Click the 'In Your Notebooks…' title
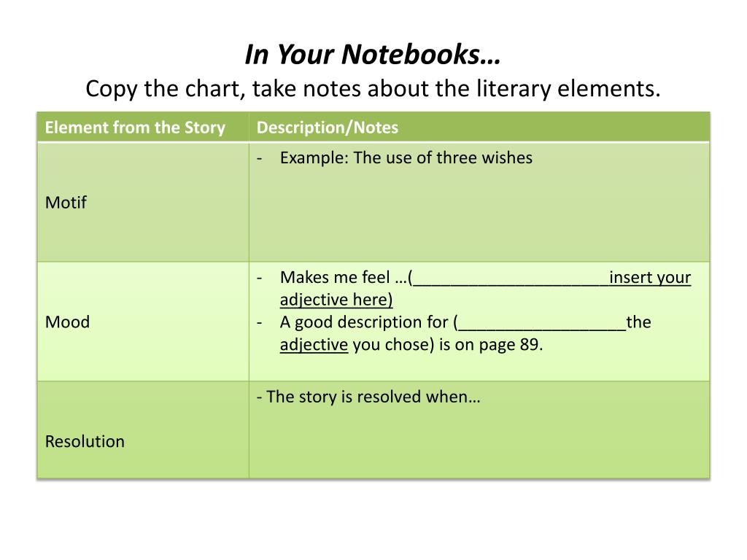Viewport: 747px width, 560px height. 373,54
